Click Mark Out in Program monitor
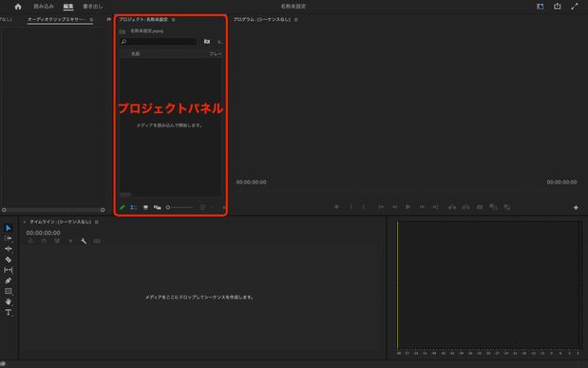The image size is (588, 368). click(364, 207)
